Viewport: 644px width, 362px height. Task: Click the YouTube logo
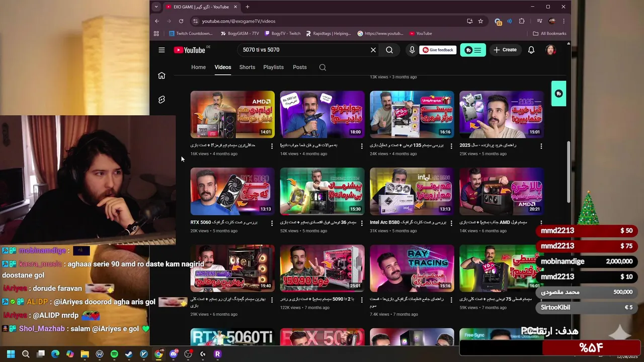coord(190,50)
